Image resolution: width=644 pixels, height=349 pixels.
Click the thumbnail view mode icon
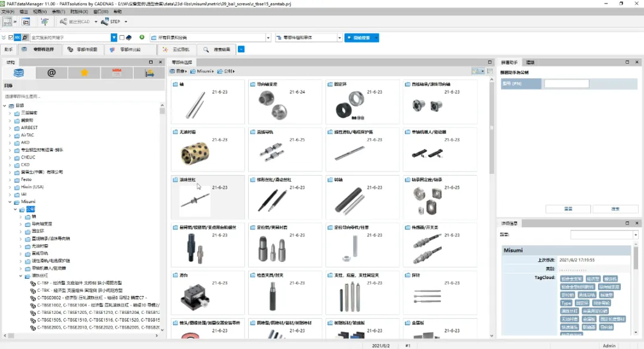[475, 71]
